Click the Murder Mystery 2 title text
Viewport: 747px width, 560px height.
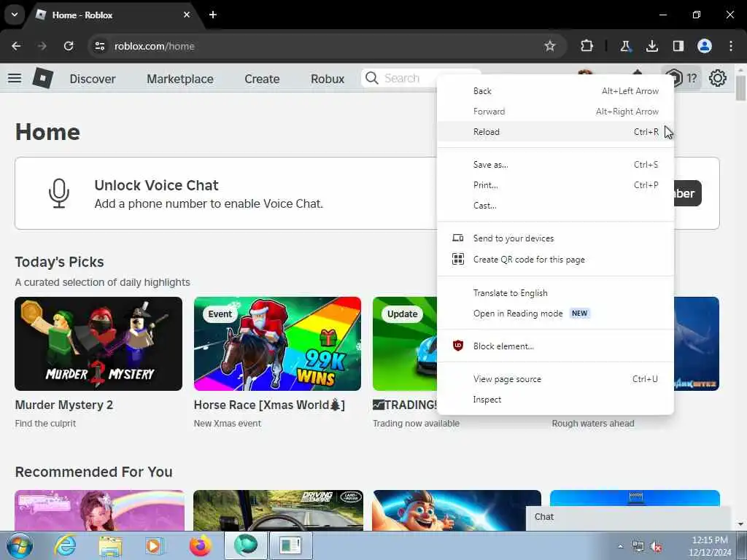tap(64, 405)
